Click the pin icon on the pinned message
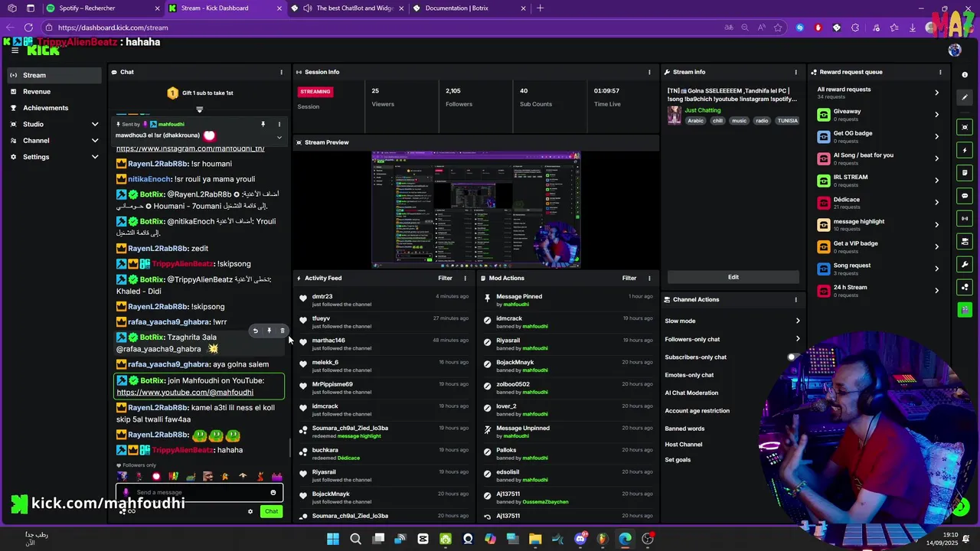980x551 pixels. pyautogui.click(x=263, y=124)
